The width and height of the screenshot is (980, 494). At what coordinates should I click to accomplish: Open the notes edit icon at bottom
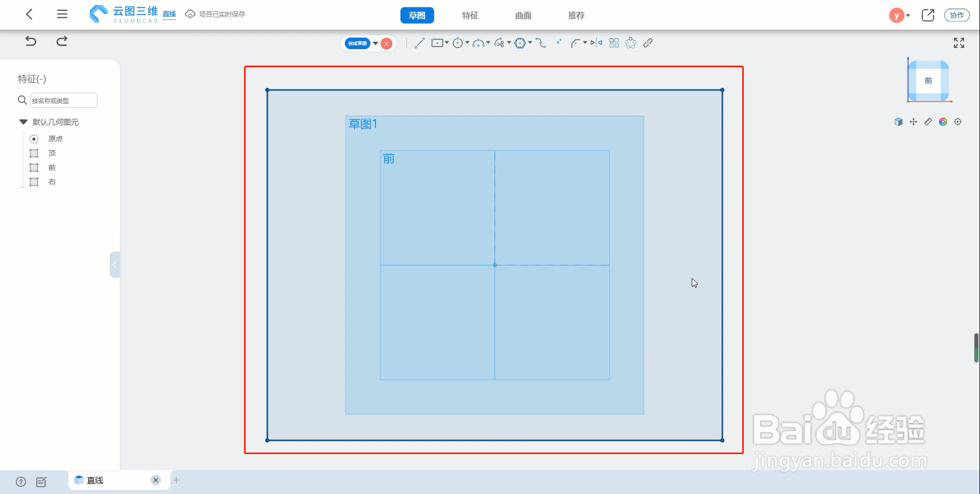coord(41,482)
